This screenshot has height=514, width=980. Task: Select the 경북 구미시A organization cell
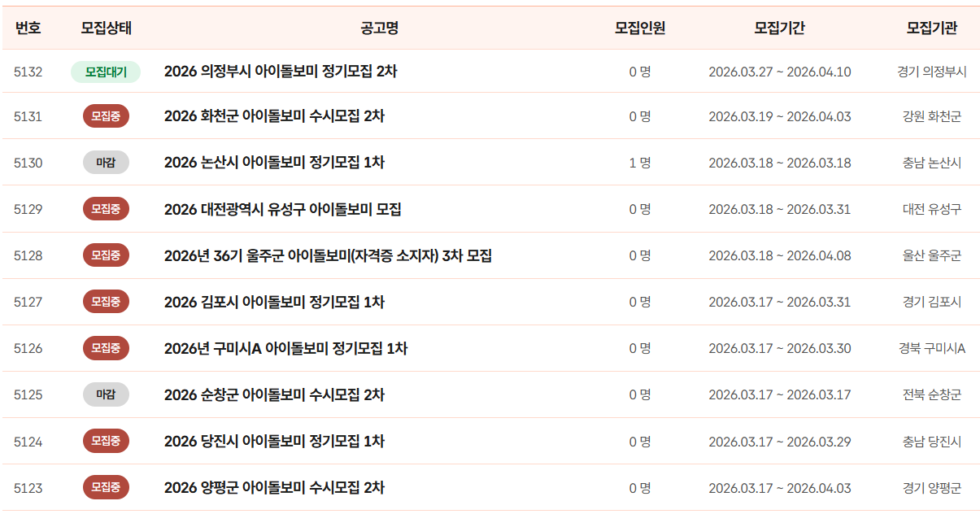pyautogui.click(x=931, y=348)
